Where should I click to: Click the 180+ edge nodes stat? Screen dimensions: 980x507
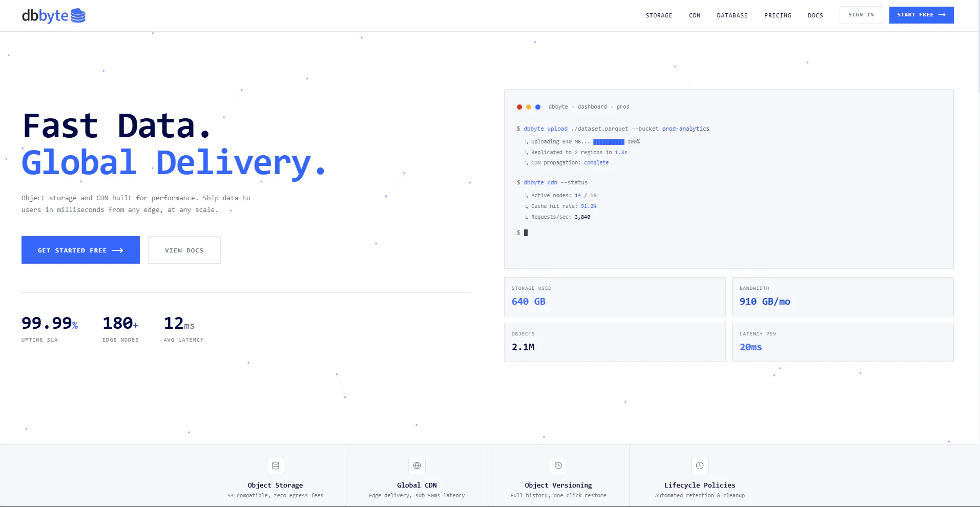click(x=120, y=328)
